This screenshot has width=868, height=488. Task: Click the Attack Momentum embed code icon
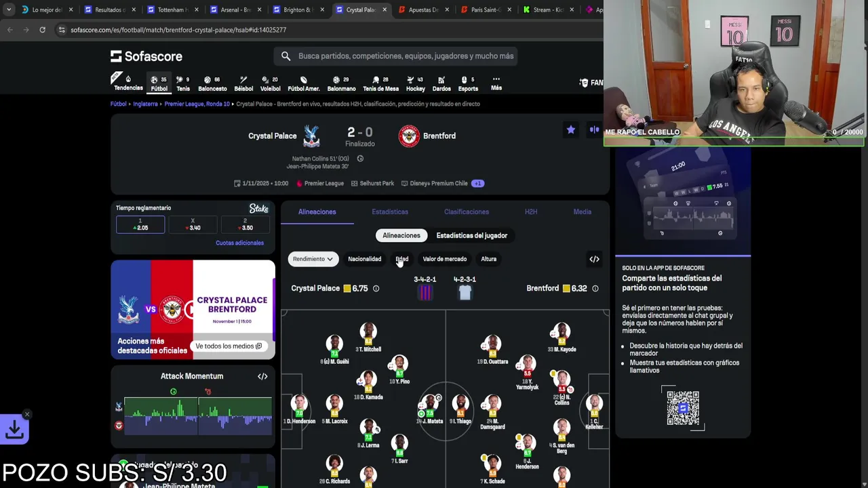coord(262,376)
